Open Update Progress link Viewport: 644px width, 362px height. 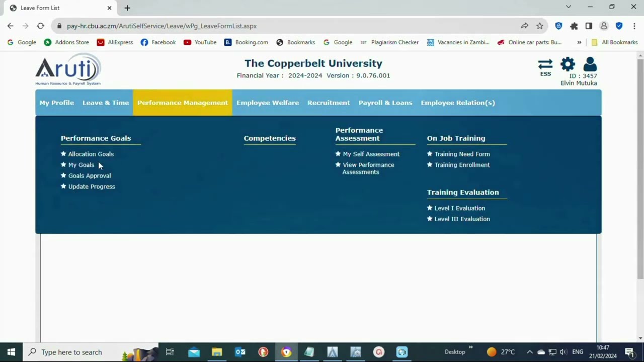tap(92, 187)
